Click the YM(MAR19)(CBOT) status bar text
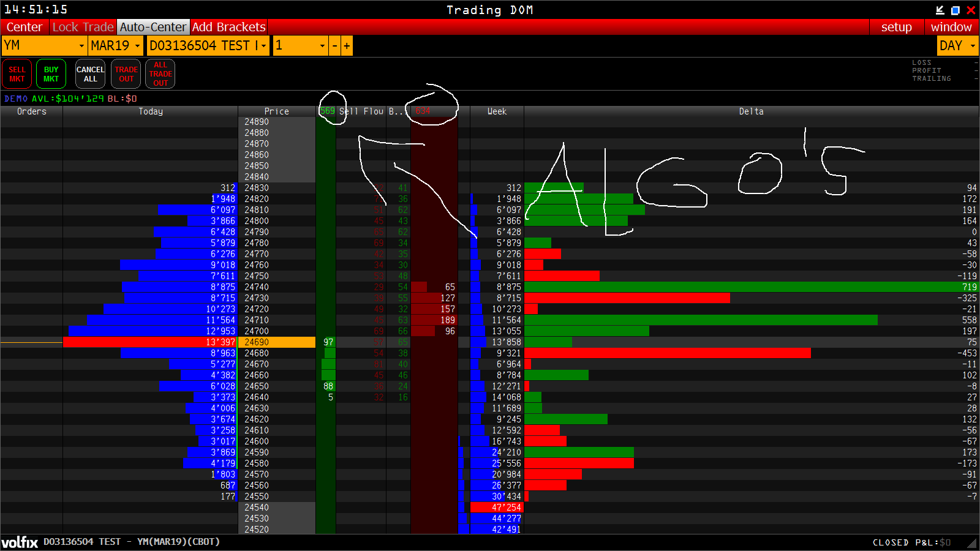The height and width of the screenshot is (551, 980). pyautogui.click(x=178, y=542)
